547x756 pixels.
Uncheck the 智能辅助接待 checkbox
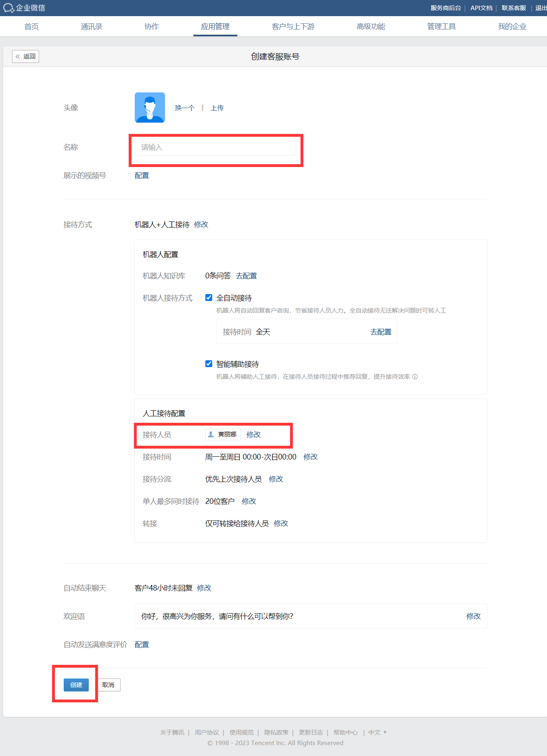(x=209, y=364)
